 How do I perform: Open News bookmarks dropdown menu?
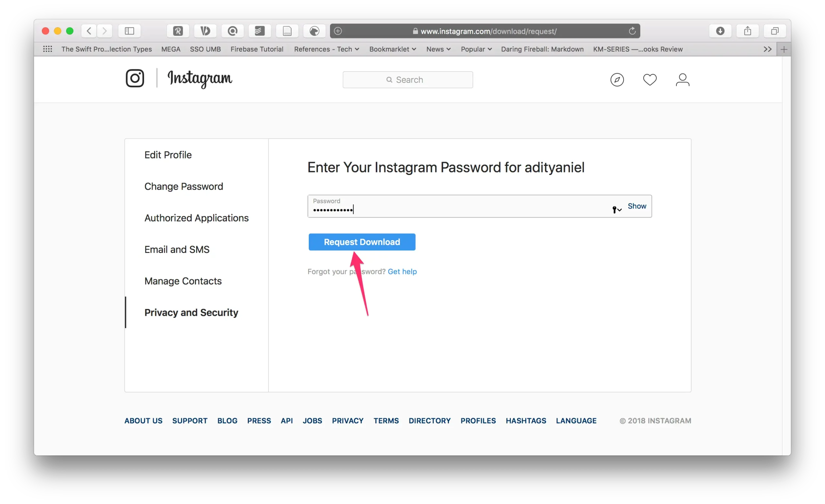[x=438, y=49]
